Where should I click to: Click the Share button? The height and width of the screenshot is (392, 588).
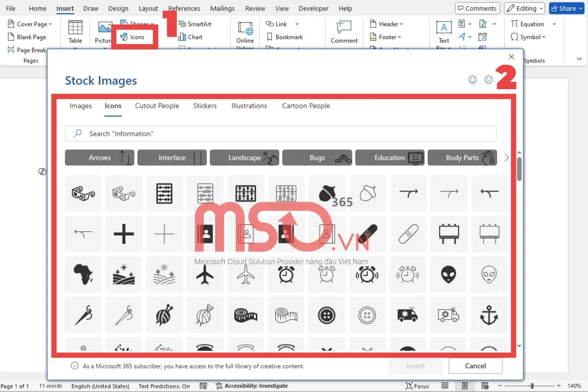[566, 8]
